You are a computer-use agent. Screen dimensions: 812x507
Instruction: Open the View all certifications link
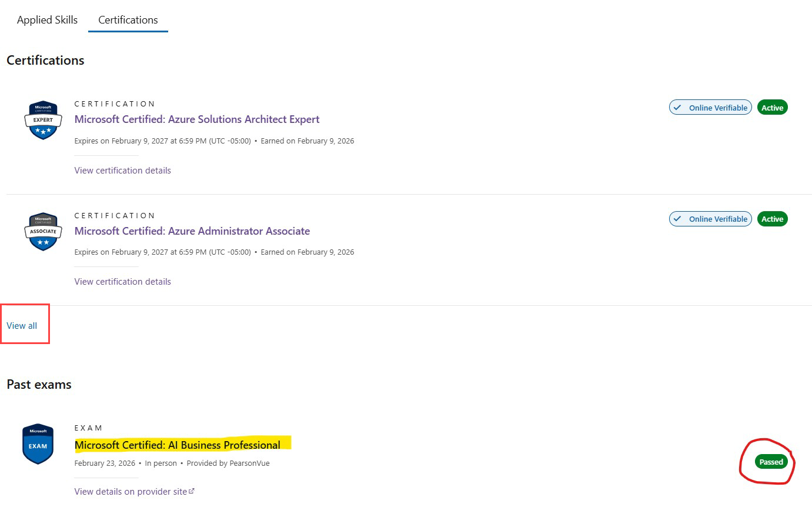pos(22,326)
